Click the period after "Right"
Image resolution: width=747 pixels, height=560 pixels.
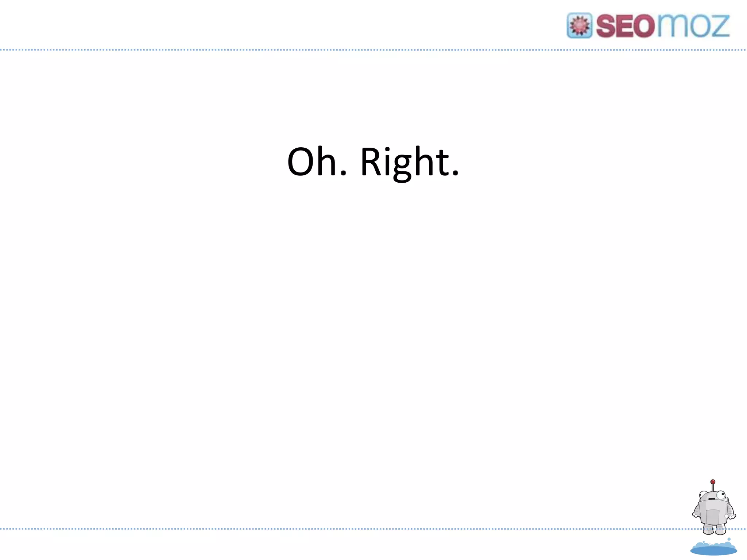tap(455, 174)
